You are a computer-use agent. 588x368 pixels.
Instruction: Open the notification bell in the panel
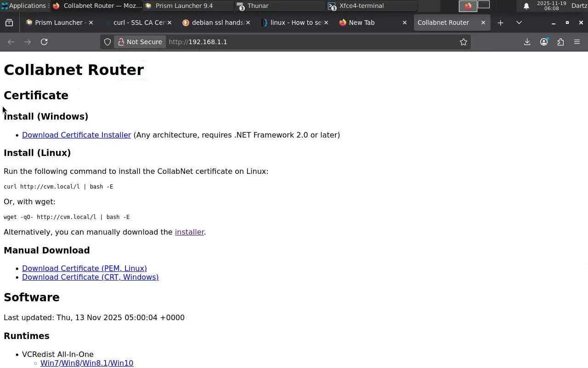(x=526, y=6)
